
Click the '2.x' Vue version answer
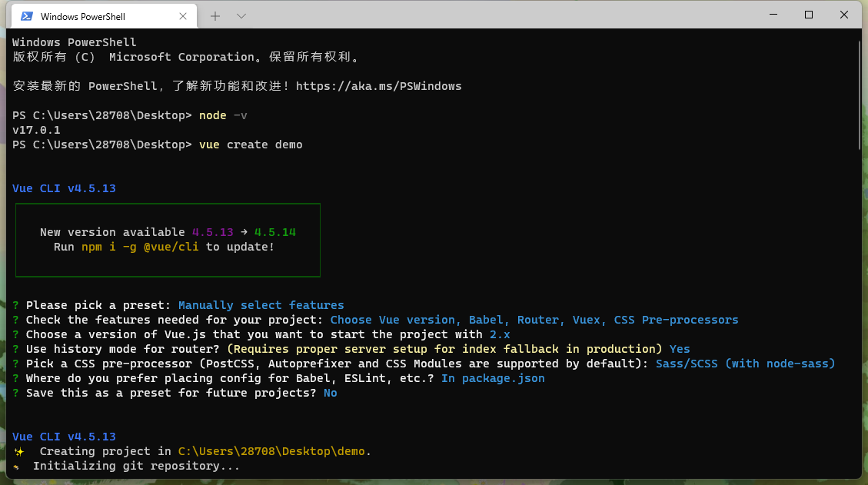[x=500, y=334]
